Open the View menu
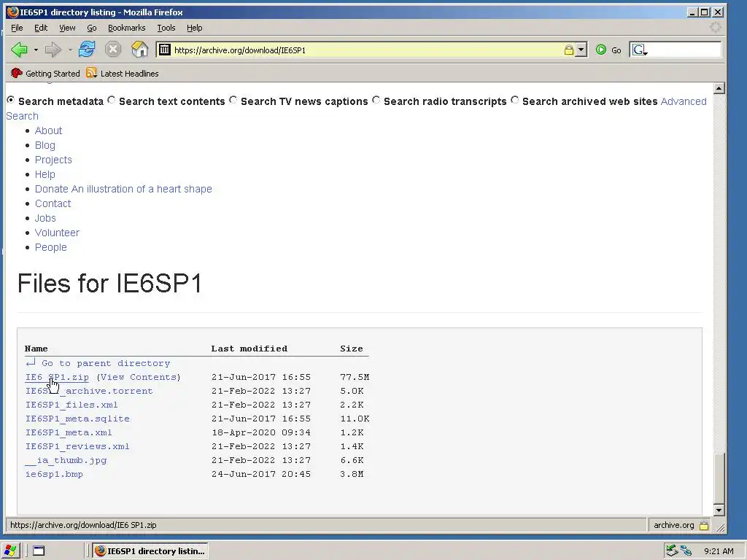This screenshot has height=560, width=747. (67, 28)
